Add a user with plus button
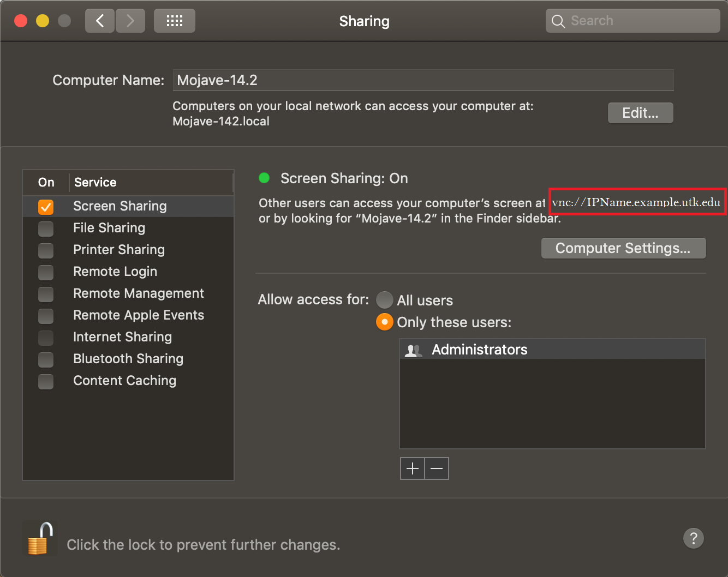Screen dimensions: 728x577 (413, 468)
